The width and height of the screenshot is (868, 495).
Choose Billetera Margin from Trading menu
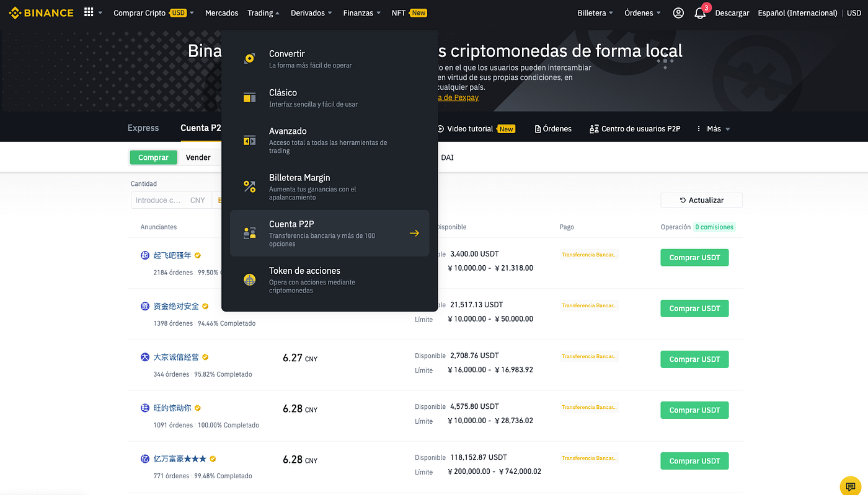(329, 186)
